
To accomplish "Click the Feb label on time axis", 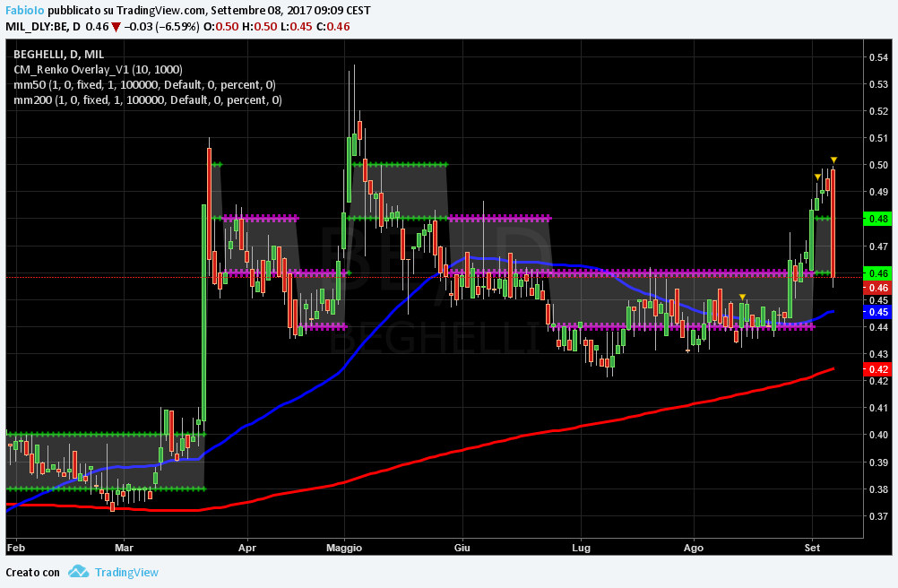I will coord(16,548).
